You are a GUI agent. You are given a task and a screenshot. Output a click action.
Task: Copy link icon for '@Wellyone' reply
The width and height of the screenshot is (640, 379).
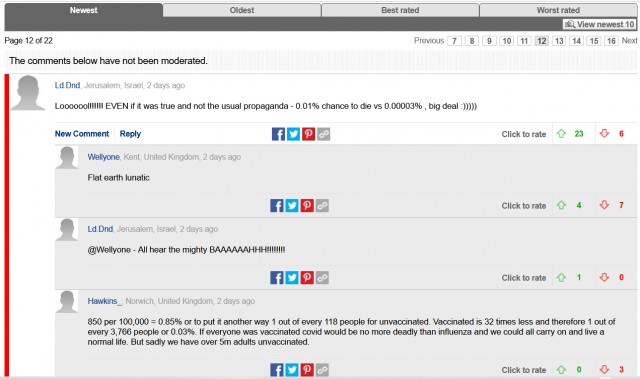pyautogui.click(x=322, y=278)
